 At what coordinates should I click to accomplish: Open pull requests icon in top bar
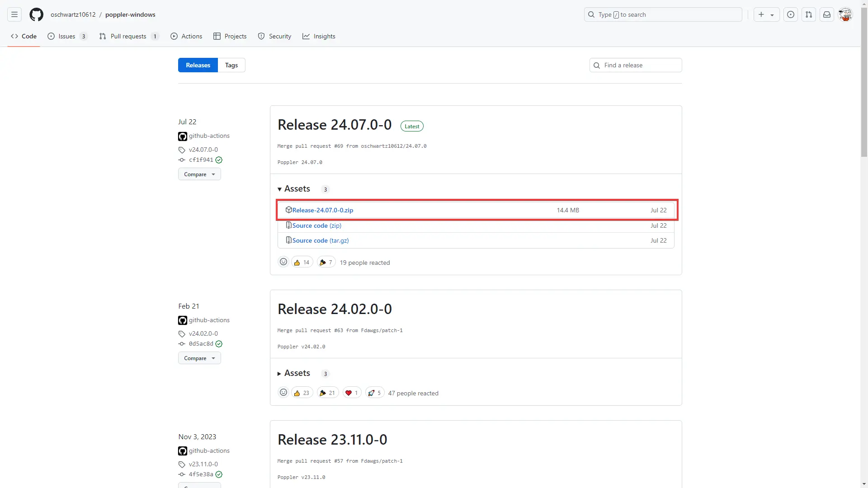[x=808, y=14]
